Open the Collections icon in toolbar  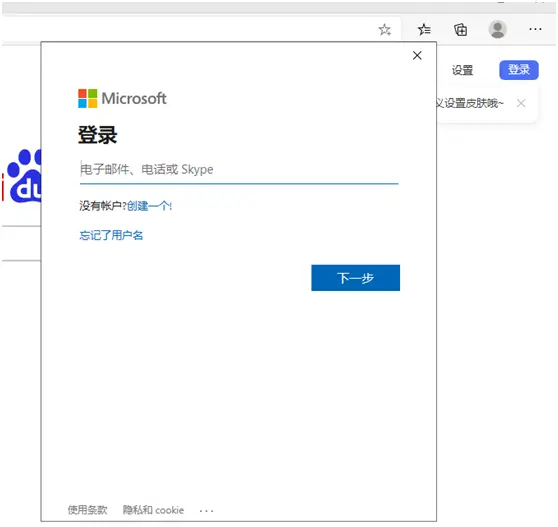click(x=460, y=30)
